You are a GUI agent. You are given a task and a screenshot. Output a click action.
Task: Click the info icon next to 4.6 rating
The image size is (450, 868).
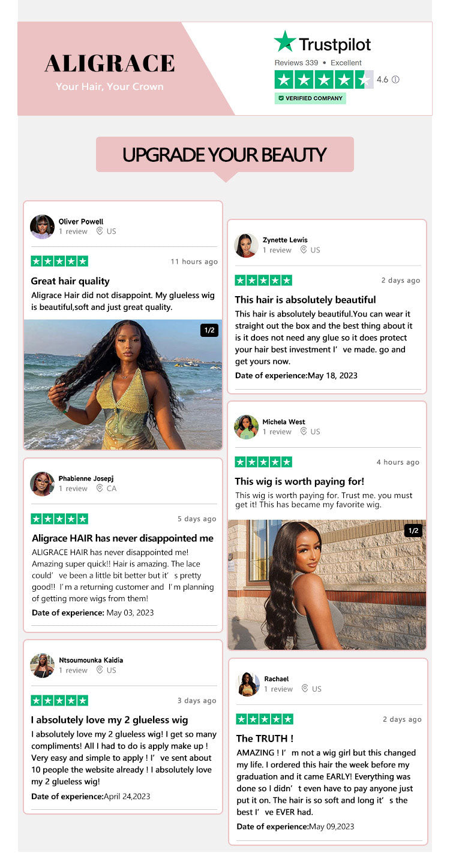pos(395,79)
